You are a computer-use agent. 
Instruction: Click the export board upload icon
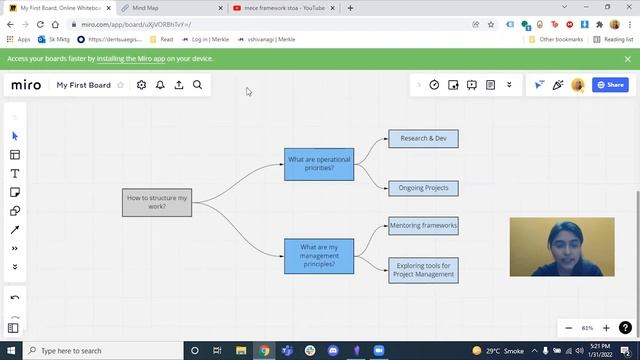click(179, 85)
